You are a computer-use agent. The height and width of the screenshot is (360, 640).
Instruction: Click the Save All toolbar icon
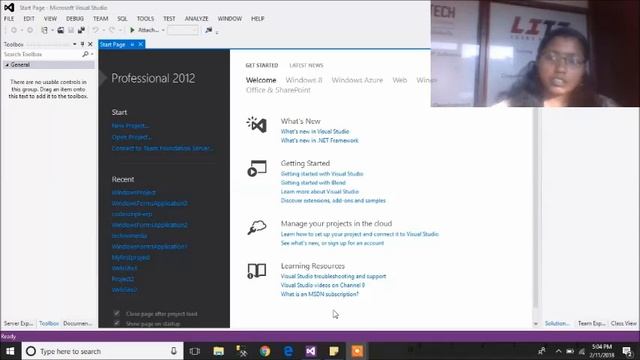81,30
